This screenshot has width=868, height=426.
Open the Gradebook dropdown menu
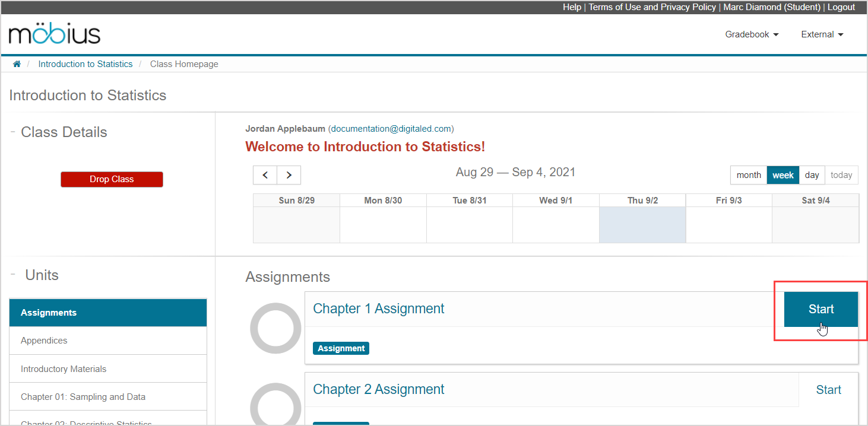click(752, 34)
